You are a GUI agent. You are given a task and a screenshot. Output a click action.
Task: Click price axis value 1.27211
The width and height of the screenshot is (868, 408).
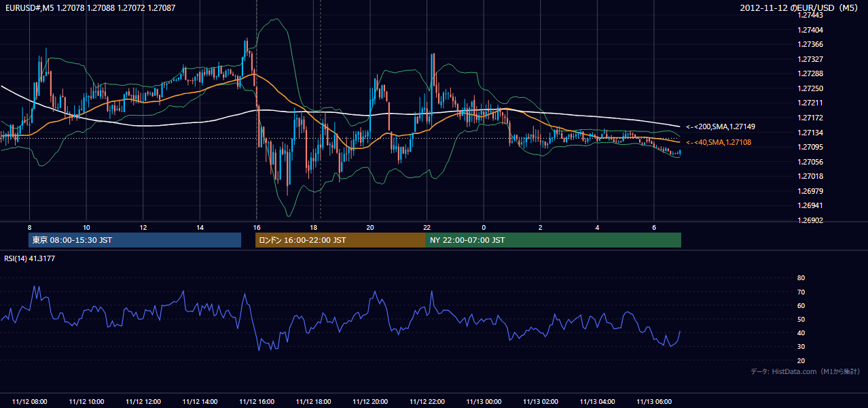tap(810, 103)
